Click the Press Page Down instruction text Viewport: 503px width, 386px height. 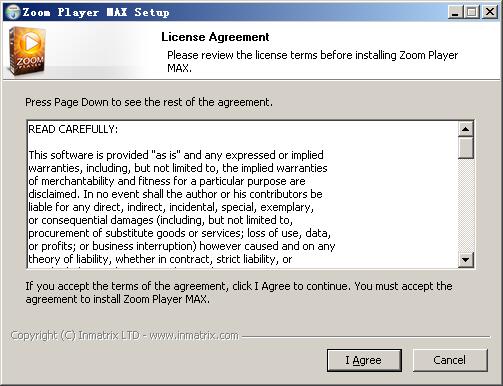tap(149, 102)
